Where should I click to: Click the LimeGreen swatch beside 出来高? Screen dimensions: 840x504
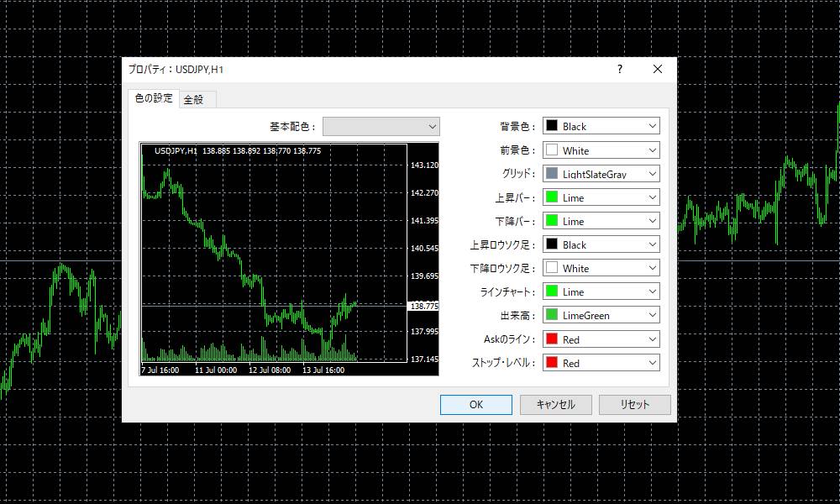click(x=554, y=314)
